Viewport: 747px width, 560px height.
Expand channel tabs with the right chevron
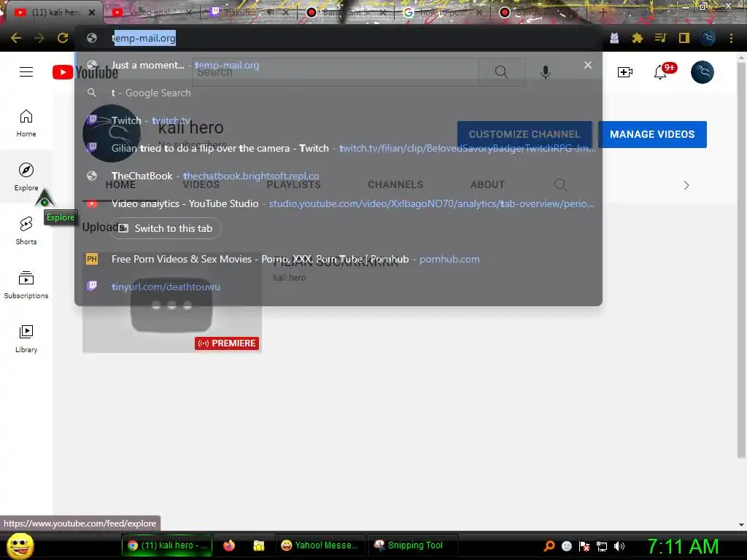point(686,185)
